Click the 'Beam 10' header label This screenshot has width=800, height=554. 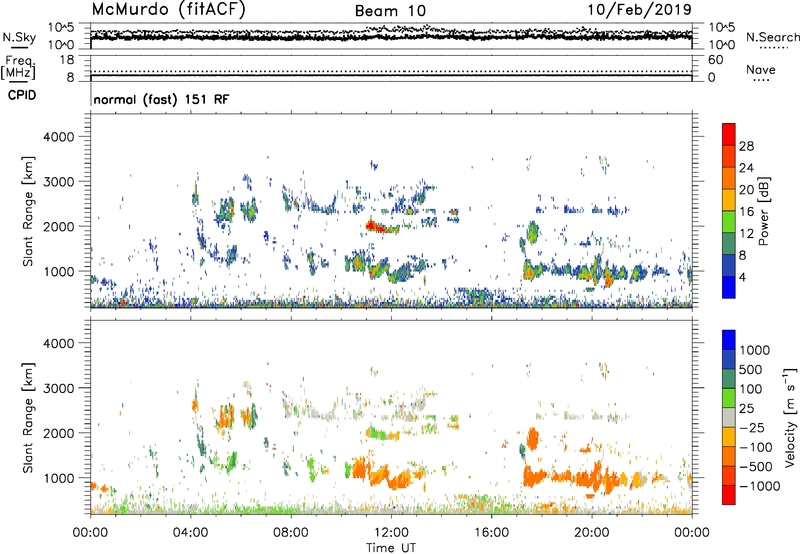(x=390, y=11)
